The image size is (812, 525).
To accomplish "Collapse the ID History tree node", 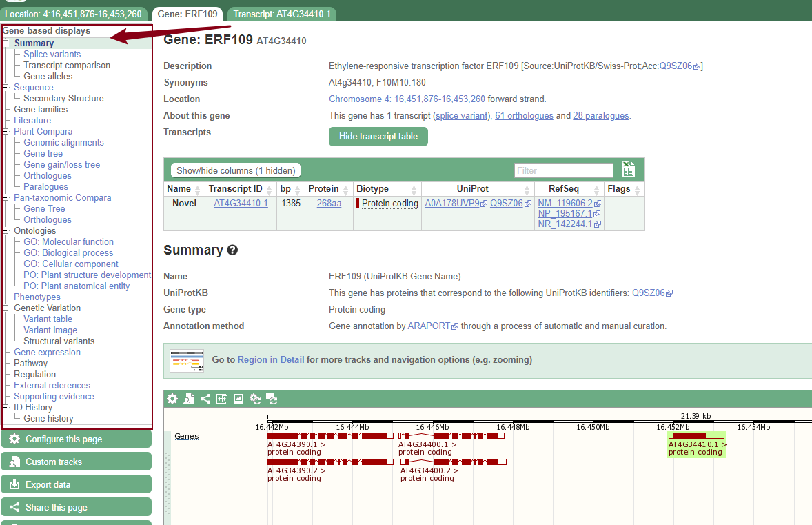I will (x=6, y=407).
